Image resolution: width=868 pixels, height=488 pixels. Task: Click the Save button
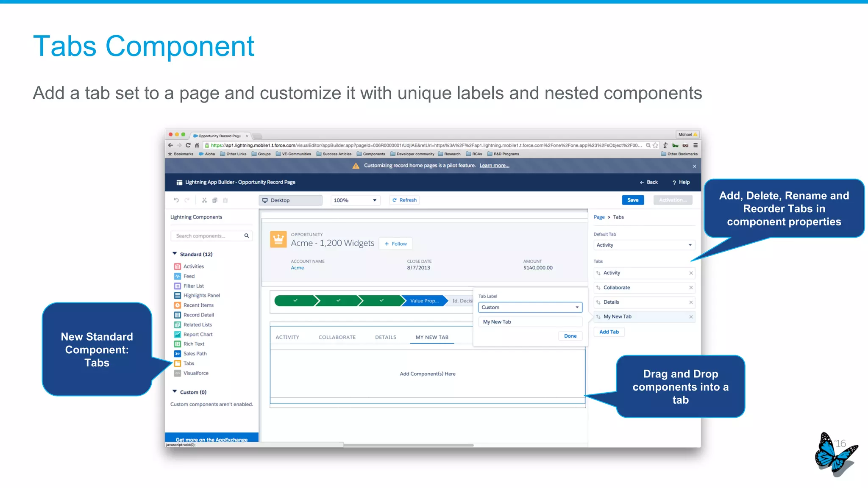coord(633,200)
